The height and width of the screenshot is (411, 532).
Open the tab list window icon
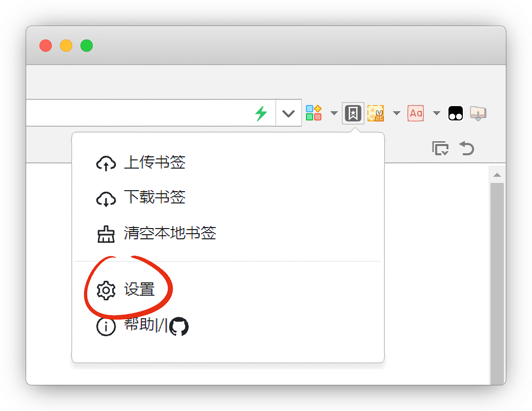click(440, 149)
